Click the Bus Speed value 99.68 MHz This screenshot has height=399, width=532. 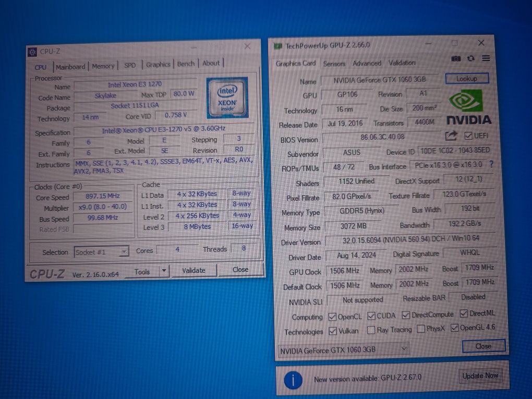tap(102, 217)
